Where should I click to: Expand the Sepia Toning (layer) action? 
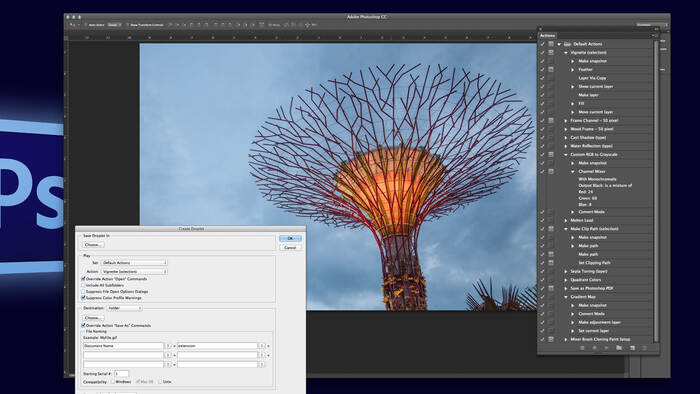(566, 271)
